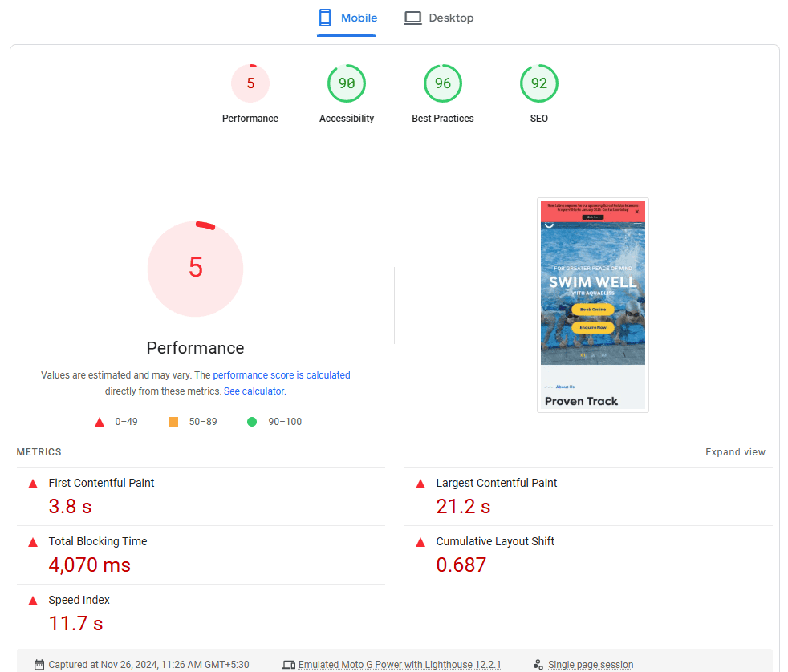The width and height of the screenshot is (788, 672).
Task: Click the page screenshot thumbnail preview
Action: [593, 305]
